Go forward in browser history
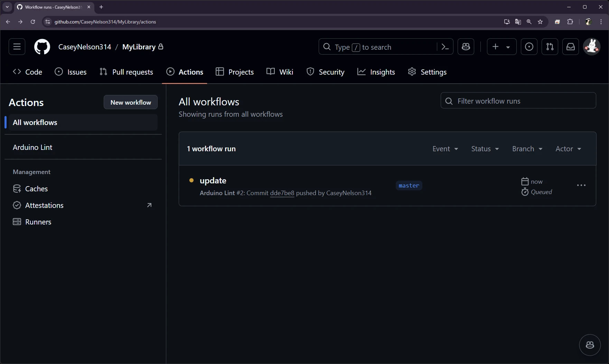 pyautogui.click(x=20, y=22)
